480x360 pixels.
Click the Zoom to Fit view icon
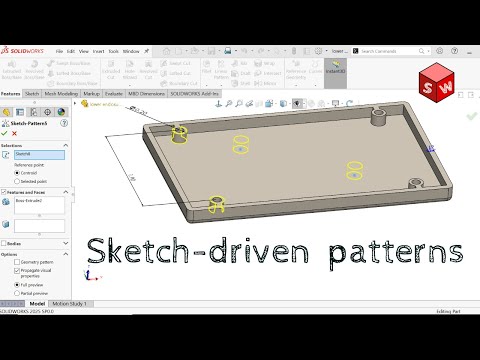pos(228,104)
